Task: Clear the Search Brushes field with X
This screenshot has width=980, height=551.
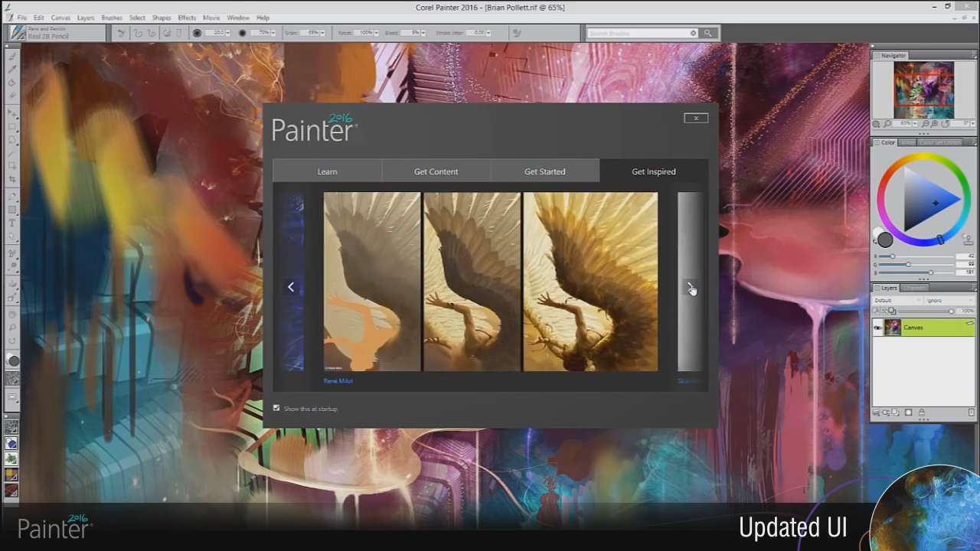Action: click(x=694, y=33)
